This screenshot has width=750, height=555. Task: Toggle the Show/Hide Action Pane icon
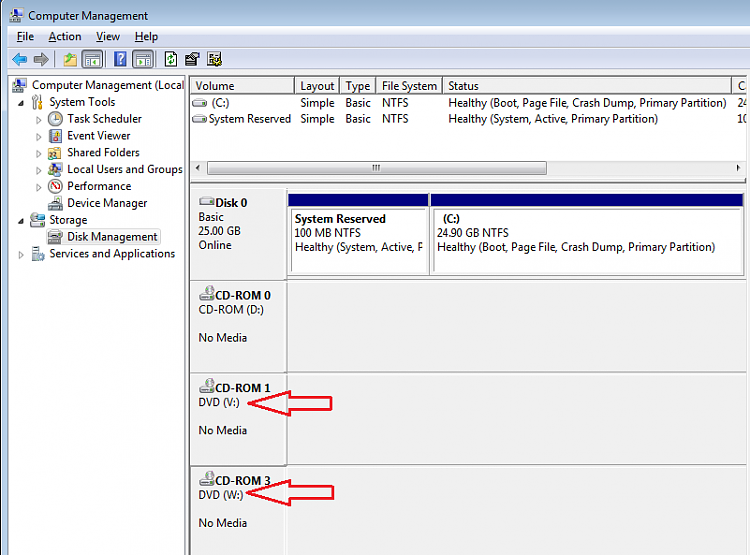pyautogui.click(x=143, y=59)
